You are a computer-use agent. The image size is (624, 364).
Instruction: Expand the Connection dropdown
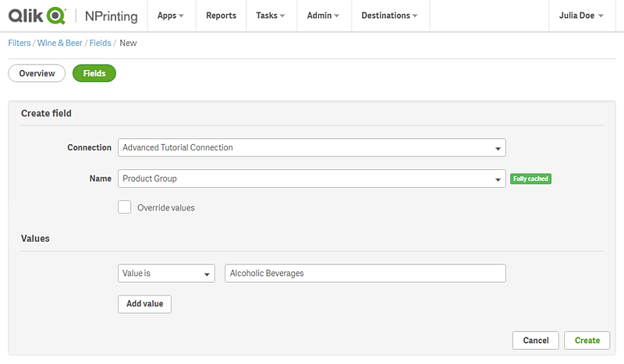click(311, 147)
